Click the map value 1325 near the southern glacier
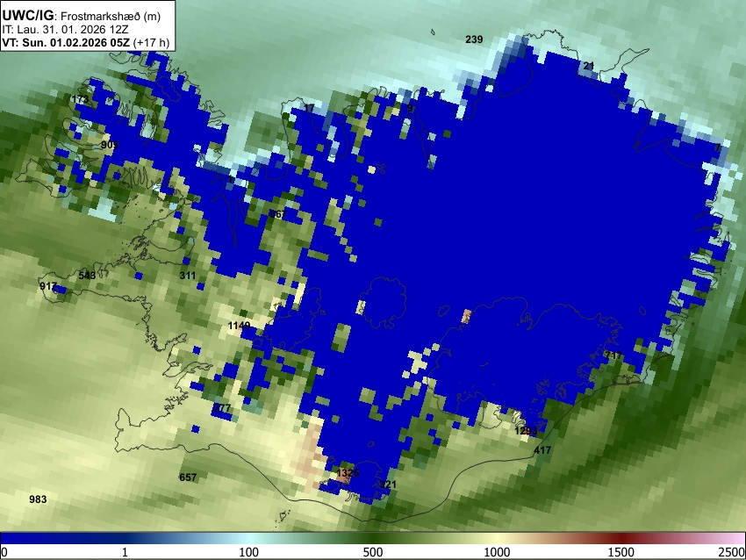Image resolution: width=746 pixels, height=560 pixels. (348, 473)
